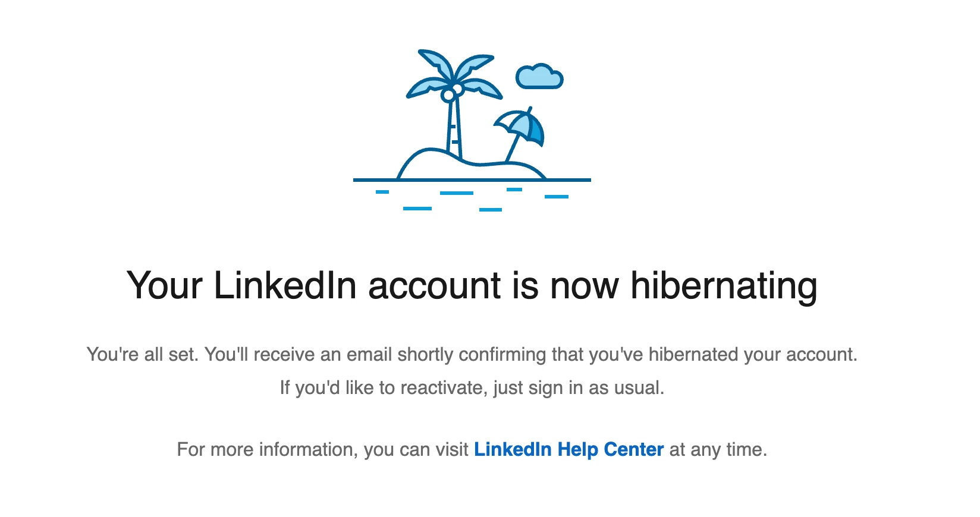Viewport: 980px width, 517px height.
Task: Click the "You're all set." sentence
Action: coord(143,355)
